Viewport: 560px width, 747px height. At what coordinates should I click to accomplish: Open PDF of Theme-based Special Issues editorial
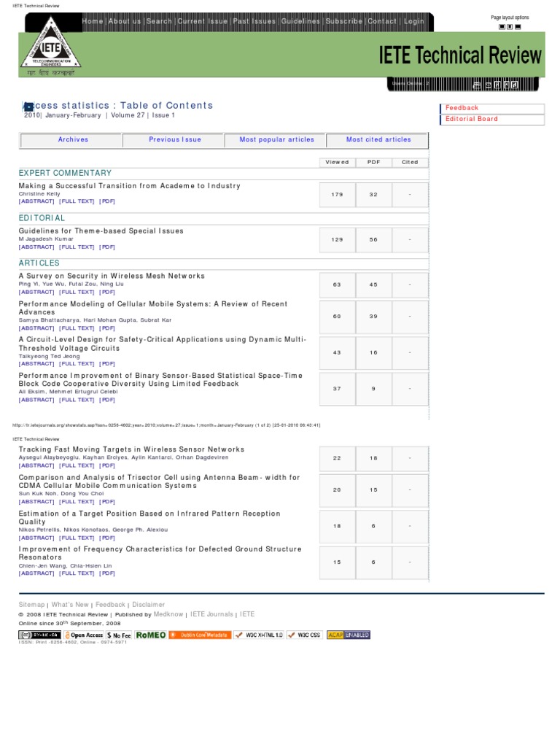pos(107,247)
